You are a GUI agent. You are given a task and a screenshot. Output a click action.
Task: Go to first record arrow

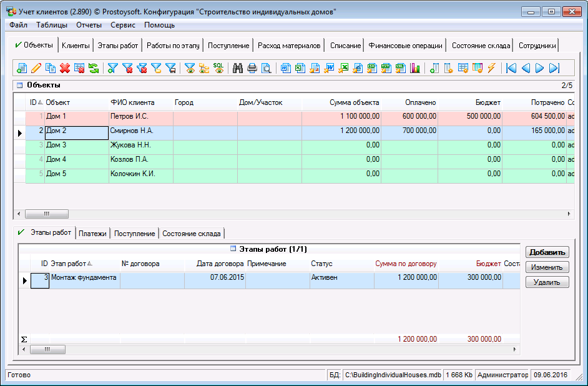click(x=511, y=68)
